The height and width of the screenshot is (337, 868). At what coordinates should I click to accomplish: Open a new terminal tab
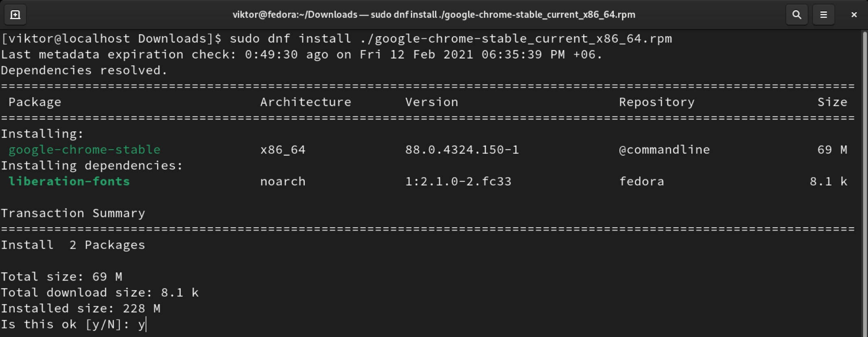click(x=15, y=15)
